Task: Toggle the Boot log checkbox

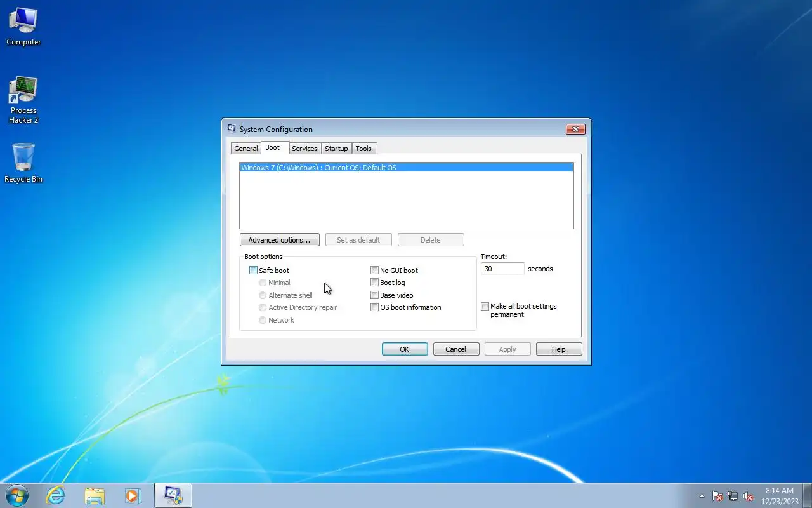Action: [374, 283]
